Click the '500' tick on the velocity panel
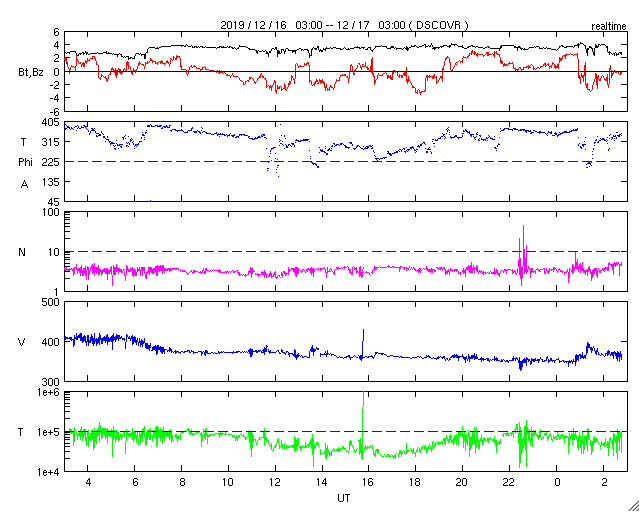 [51, 303]
